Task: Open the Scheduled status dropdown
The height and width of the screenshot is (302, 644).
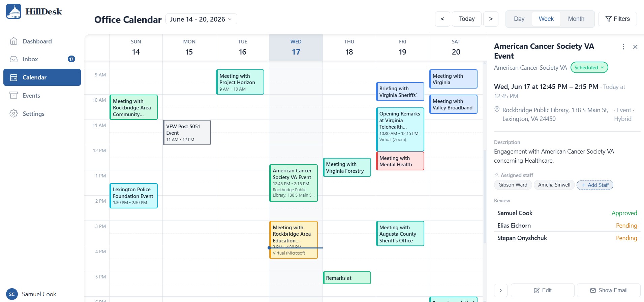Action: click(589, 68)
